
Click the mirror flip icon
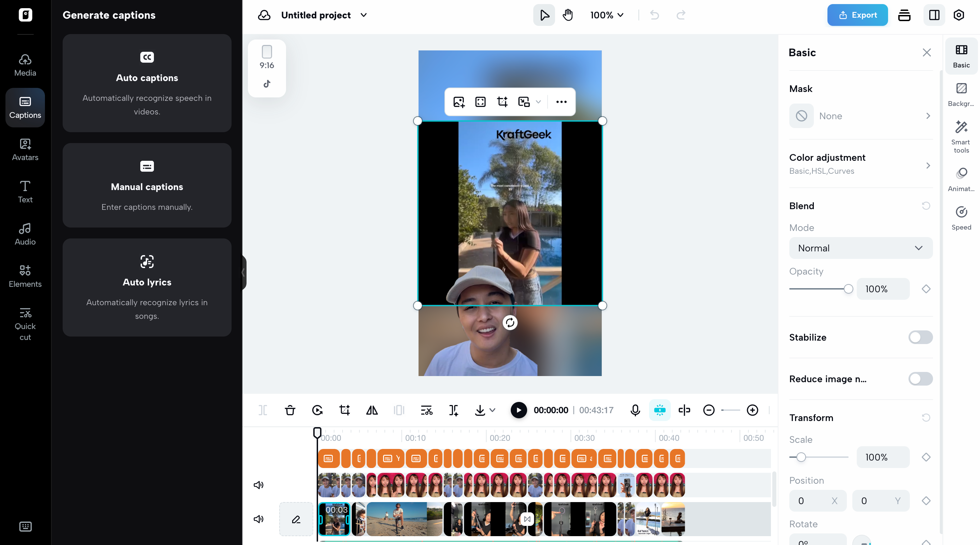pos(372,410)
